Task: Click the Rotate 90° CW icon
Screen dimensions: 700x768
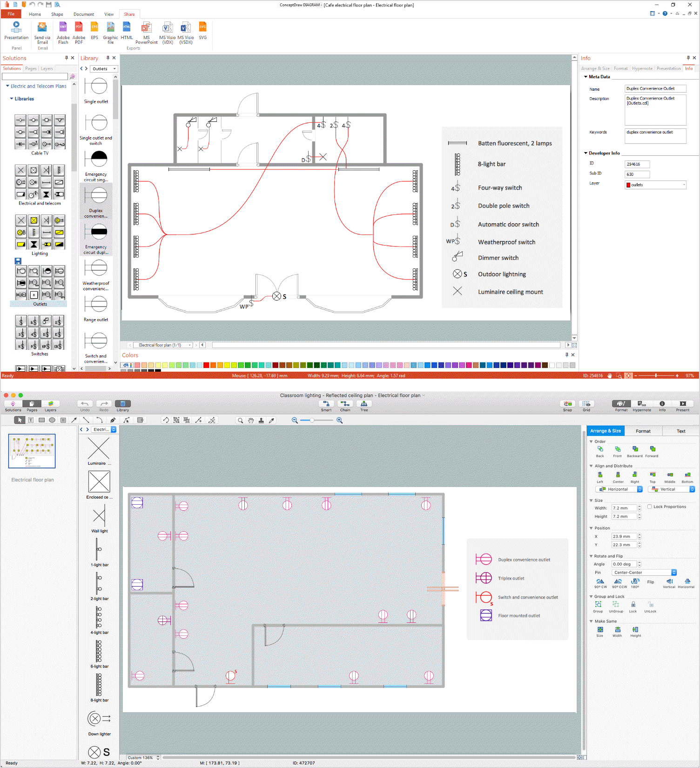Action: coord(600,581)
